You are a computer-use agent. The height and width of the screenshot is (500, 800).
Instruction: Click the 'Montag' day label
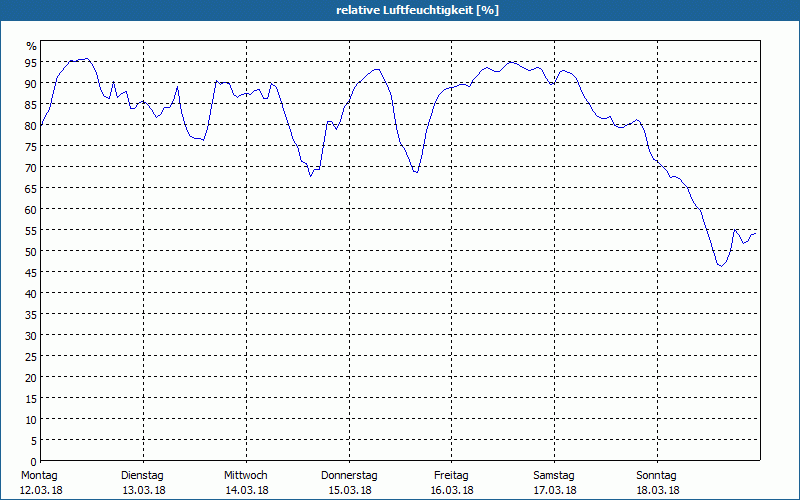pyautogui.click(x=39, y=475)
